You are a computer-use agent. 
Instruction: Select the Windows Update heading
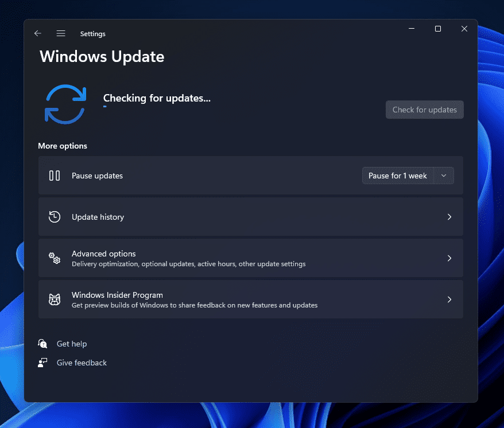tap(102, 56)
